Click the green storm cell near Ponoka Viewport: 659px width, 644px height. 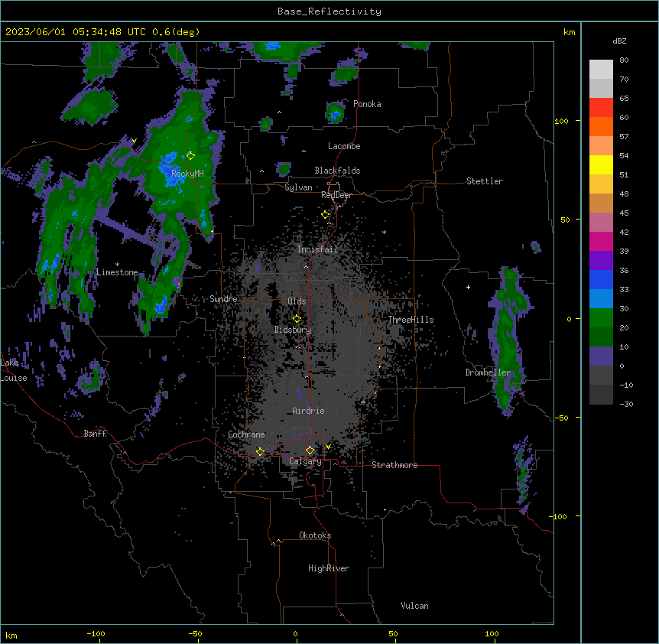pyautogui.click(x=336, y=112)
